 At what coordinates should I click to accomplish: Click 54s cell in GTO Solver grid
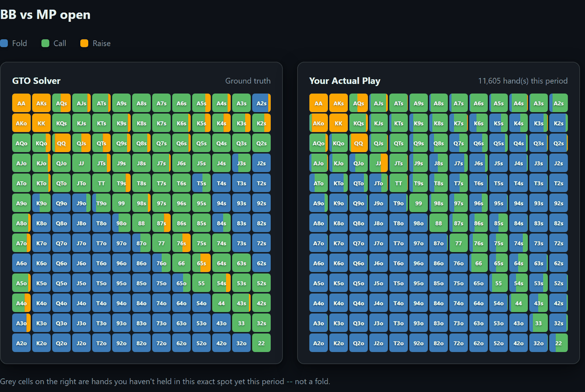(221, 283)
